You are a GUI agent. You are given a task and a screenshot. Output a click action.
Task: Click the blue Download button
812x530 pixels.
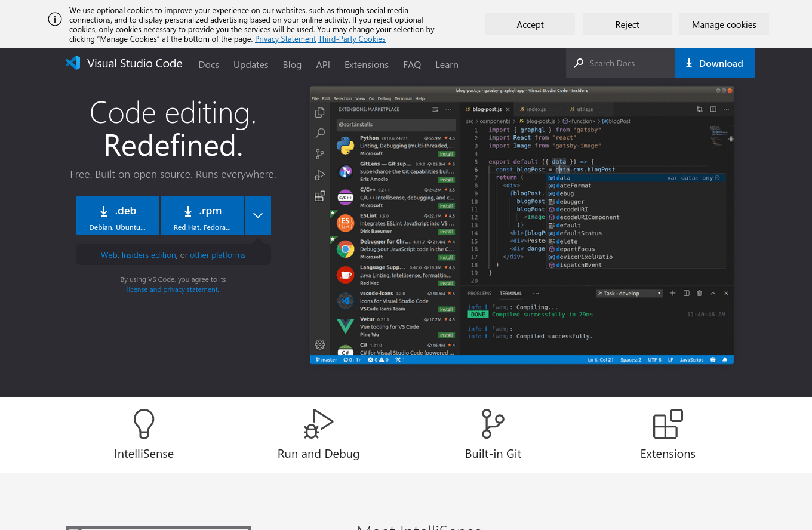[715, 63]
